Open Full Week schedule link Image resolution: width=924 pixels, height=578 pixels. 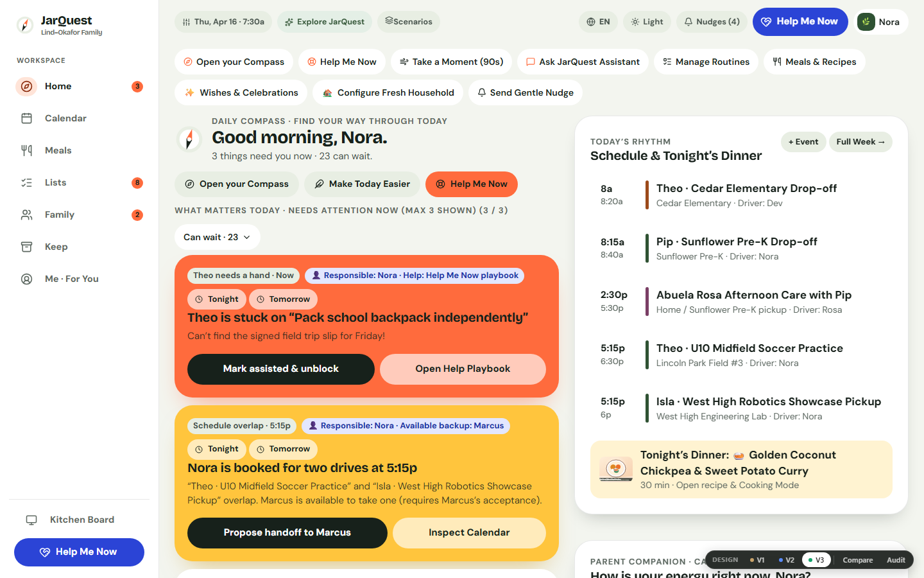pos(860,142)
